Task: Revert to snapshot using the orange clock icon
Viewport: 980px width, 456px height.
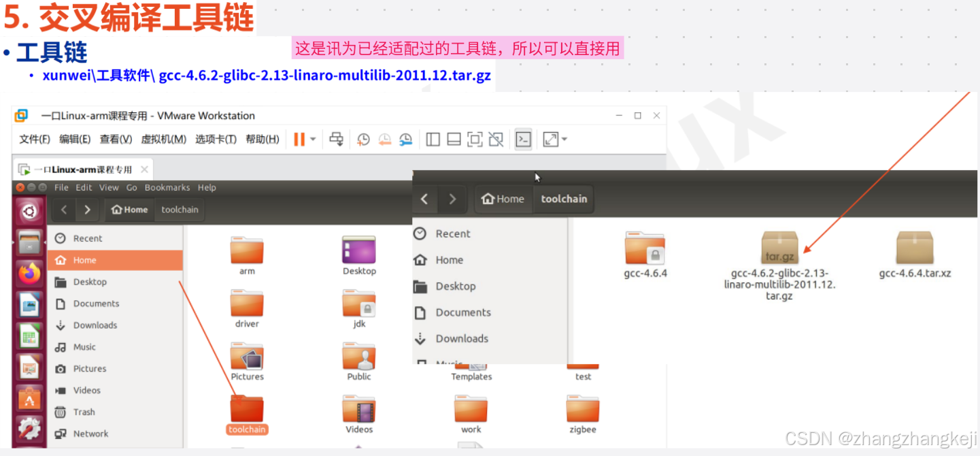Action: (384, 140)
